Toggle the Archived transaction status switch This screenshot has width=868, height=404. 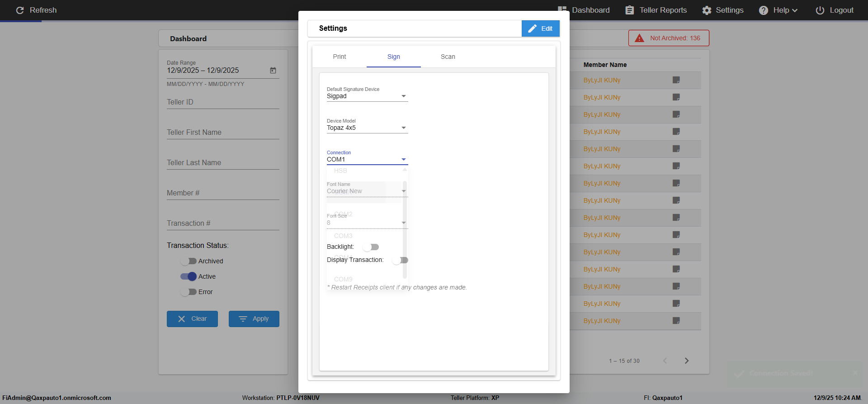[189, 261]
